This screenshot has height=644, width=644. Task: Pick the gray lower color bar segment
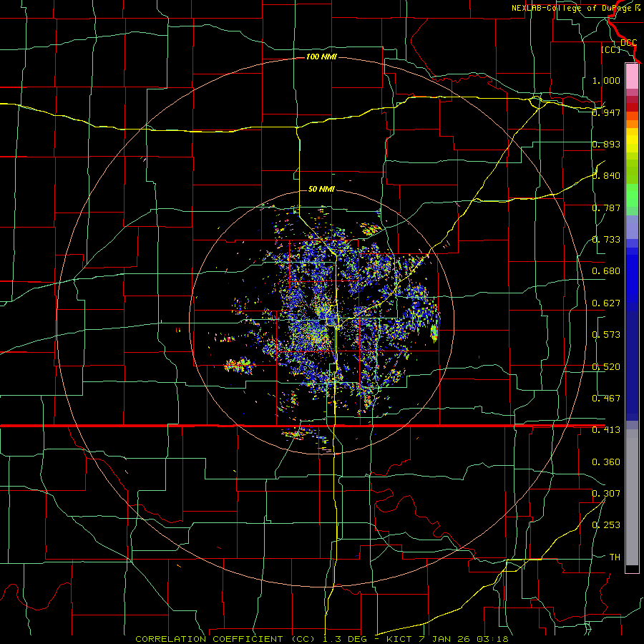[x=632, y=497]
